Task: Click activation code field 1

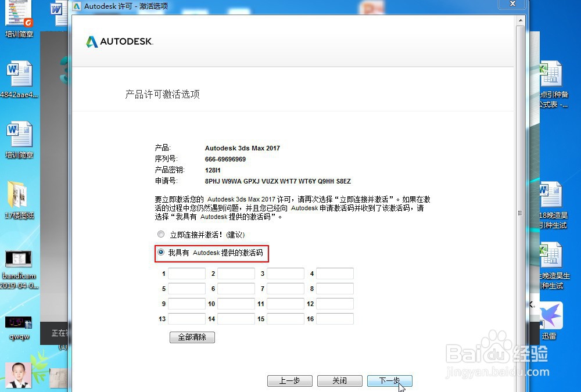Action: tap(187, 274)
